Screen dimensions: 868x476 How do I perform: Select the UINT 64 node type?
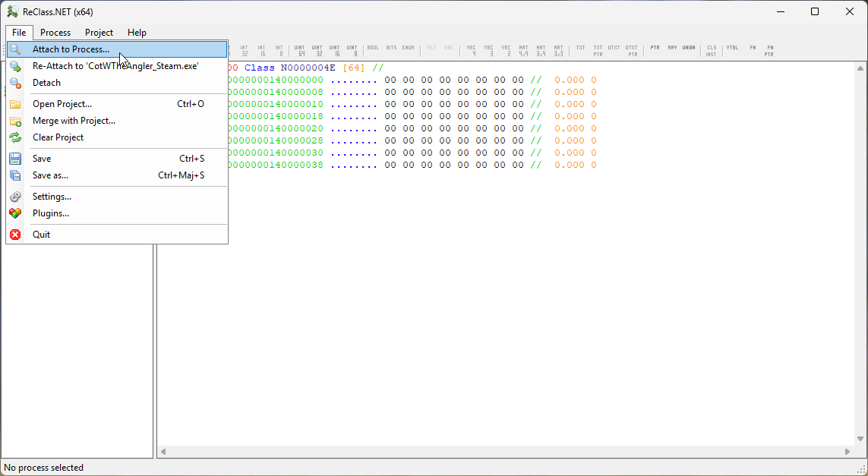[299, 51]
